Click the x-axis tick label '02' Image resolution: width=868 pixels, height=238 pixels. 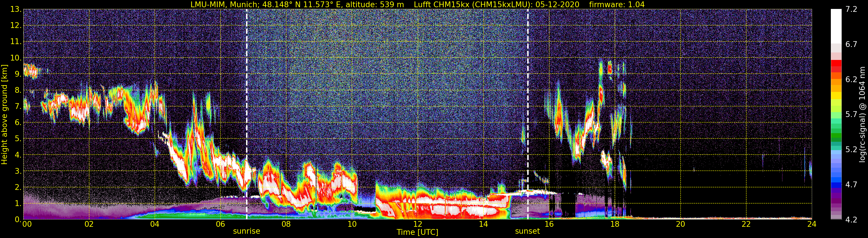click(89, 224)
